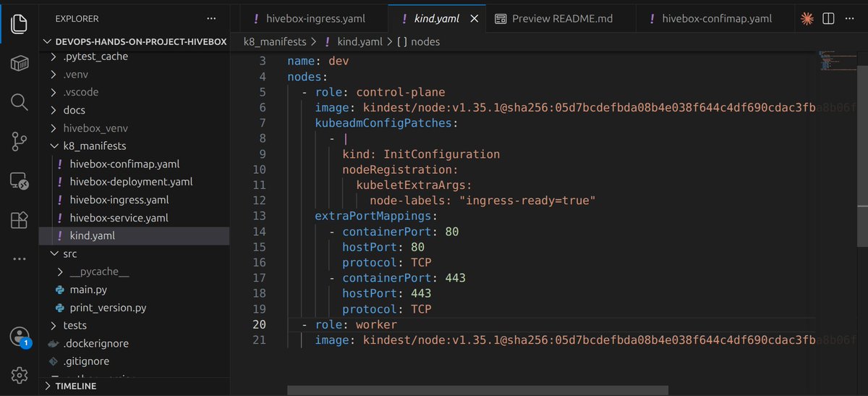Open the Accounts icon with badge
Image resolution: width=868 pixels, height=396 pixels.
(20, 337)
